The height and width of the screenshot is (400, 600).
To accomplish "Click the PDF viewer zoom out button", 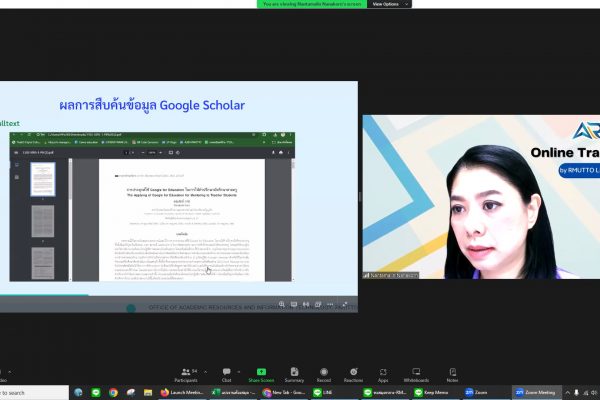I will pyautogui.click(x=143, y=152).
